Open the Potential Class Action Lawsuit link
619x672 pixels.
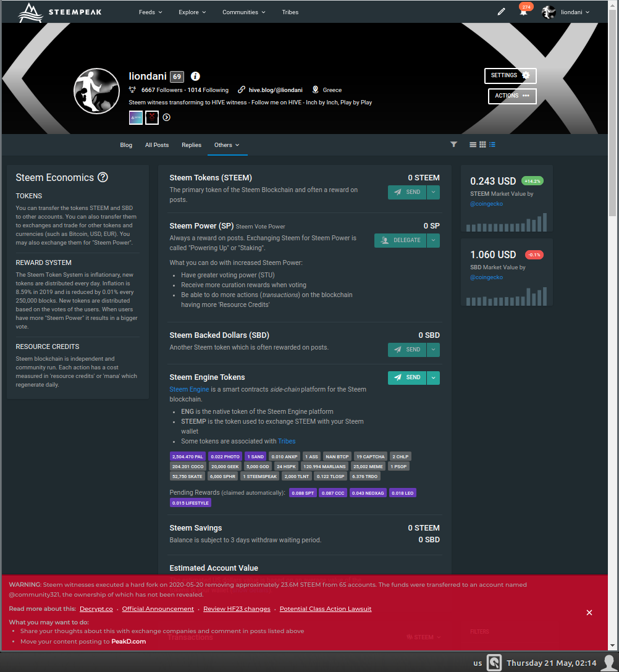[326, 609]
